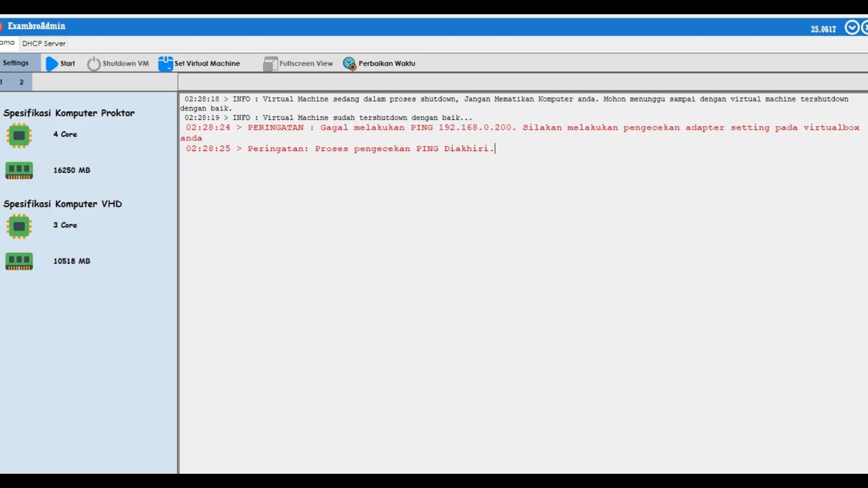
Task: Click the VHD RAM memory icon
Action: [x=19, y=262]
